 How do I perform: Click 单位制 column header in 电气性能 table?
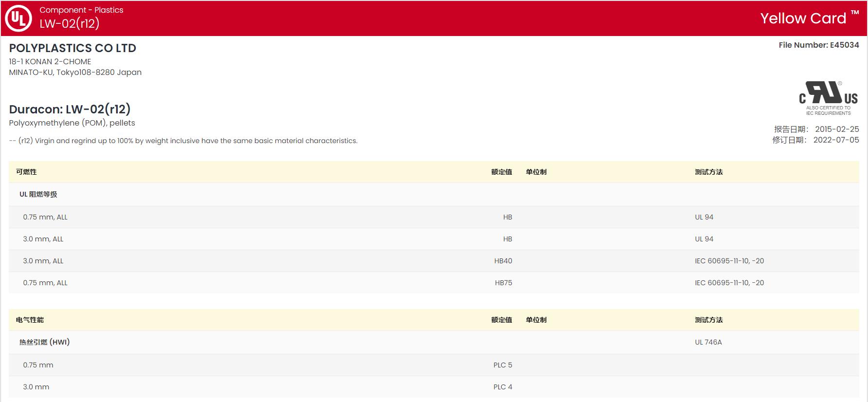click(x=536, y=320)
